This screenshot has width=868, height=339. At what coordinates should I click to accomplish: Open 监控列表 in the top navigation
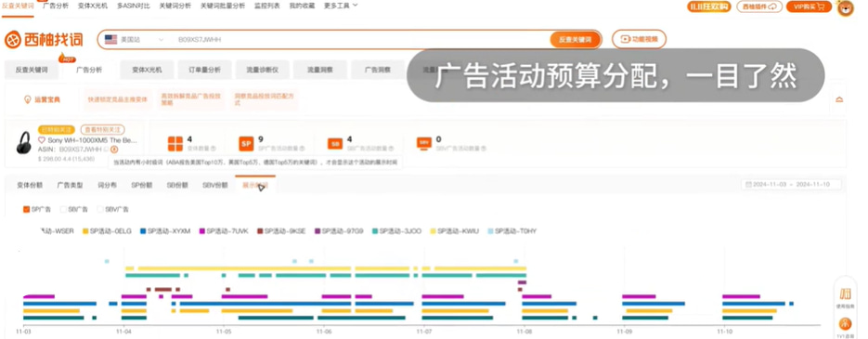pos(267,6)
